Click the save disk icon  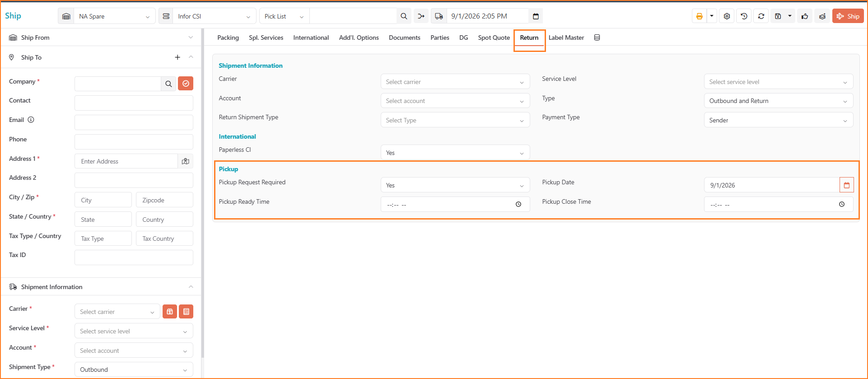[x=778, y=16]
